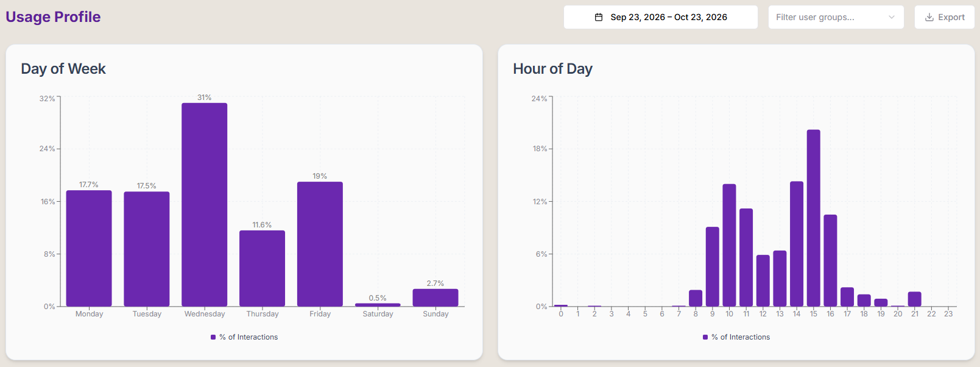
Task: Click the hour 18 bar in Hour of Day
Action: click(x=864, y=301)
